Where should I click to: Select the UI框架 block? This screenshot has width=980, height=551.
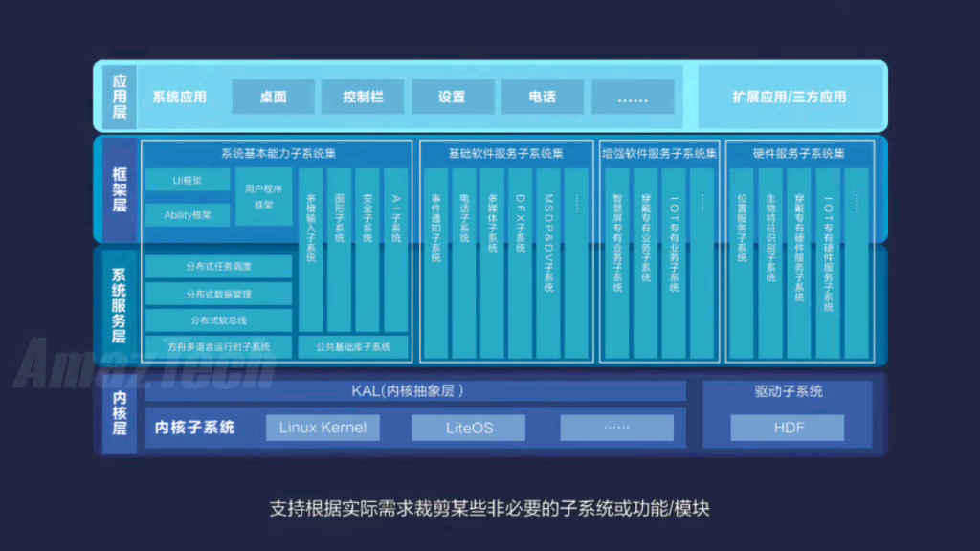(x=188, y=180)
